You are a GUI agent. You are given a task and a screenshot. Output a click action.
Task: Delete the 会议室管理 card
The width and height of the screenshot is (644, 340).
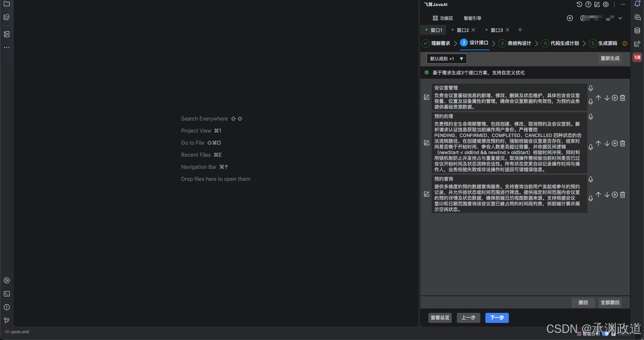coord(623,98)
